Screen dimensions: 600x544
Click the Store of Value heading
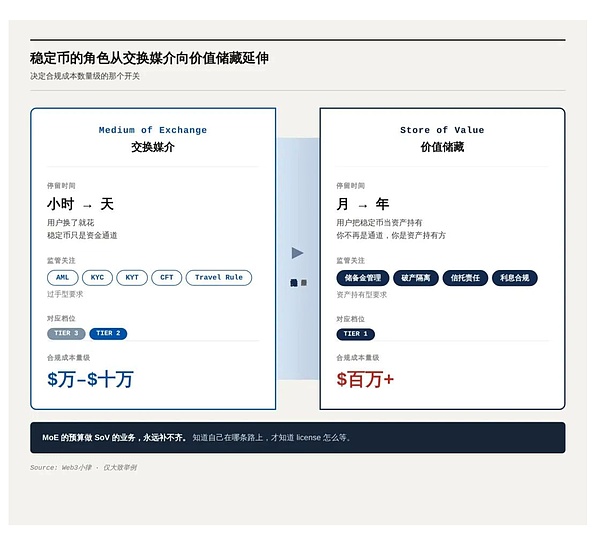tap(441, 130)
